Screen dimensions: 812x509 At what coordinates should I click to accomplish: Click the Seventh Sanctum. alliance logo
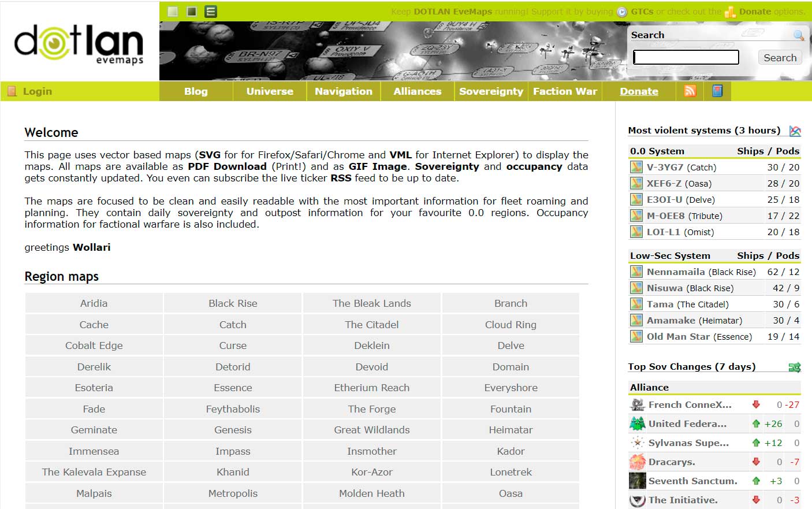638,481
